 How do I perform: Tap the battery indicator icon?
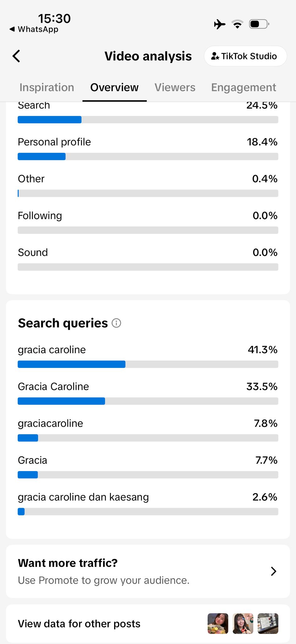259,24
